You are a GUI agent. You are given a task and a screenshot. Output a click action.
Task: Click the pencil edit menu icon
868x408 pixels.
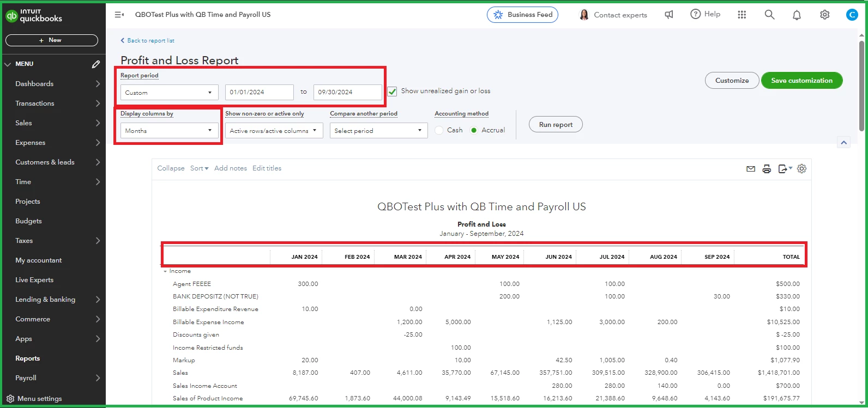96,64
